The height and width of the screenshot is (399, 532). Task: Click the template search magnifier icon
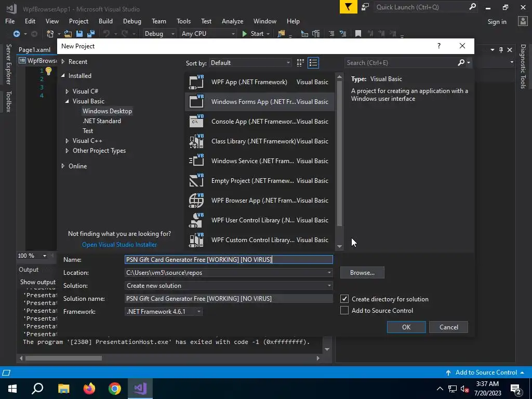[461, 62]
